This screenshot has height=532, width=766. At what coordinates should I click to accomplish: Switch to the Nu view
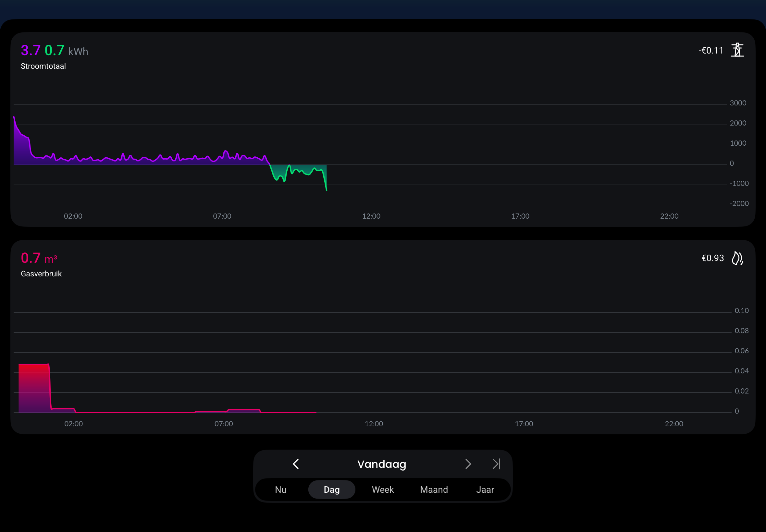tap(280, 489)
